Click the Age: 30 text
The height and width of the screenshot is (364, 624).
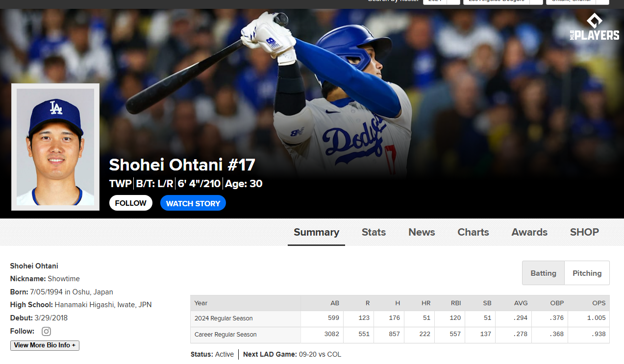click(244, 184)
